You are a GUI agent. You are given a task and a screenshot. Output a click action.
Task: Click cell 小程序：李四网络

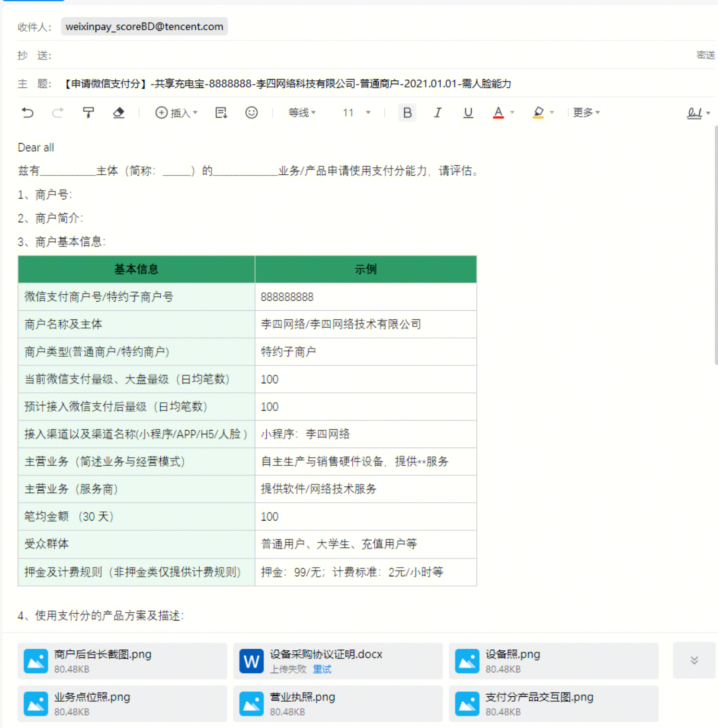(366, 434)
